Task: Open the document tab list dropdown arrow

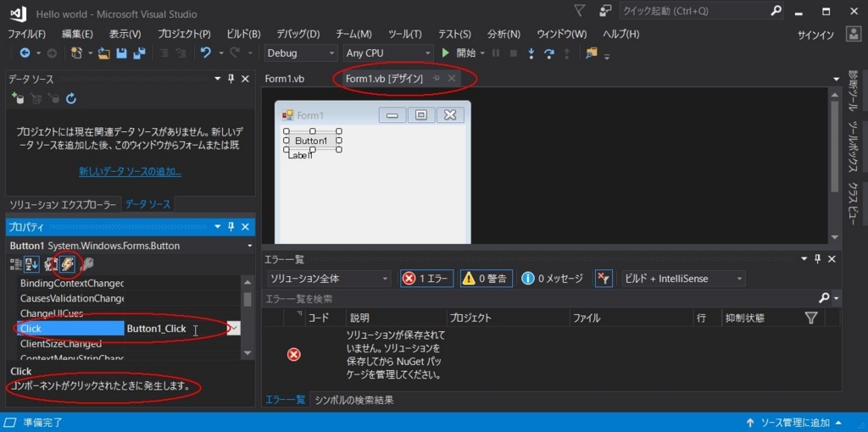Action: point(836,79)
